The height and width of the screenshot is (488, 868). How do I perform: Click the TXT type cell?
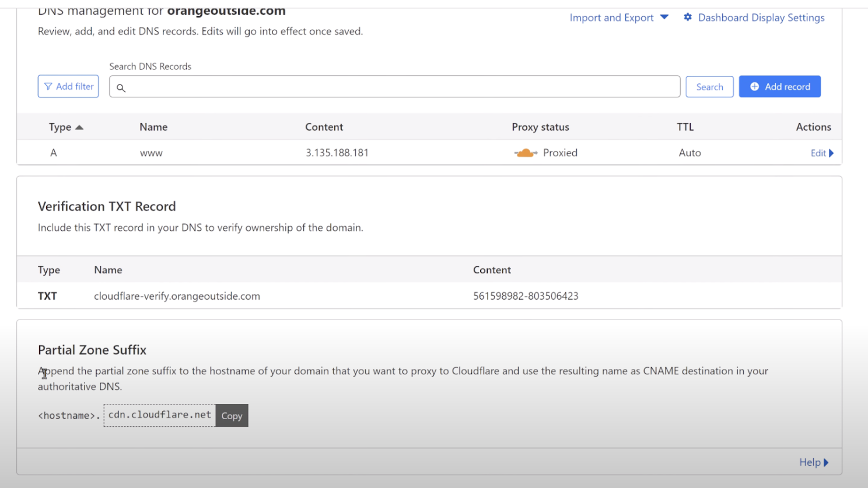coord(47,296)
